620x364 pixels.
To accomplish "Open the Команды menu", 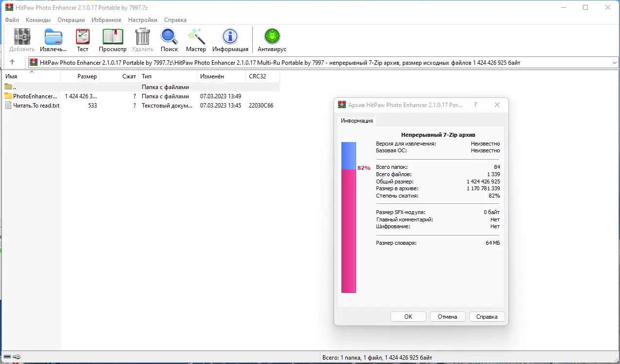I will 38,20.
